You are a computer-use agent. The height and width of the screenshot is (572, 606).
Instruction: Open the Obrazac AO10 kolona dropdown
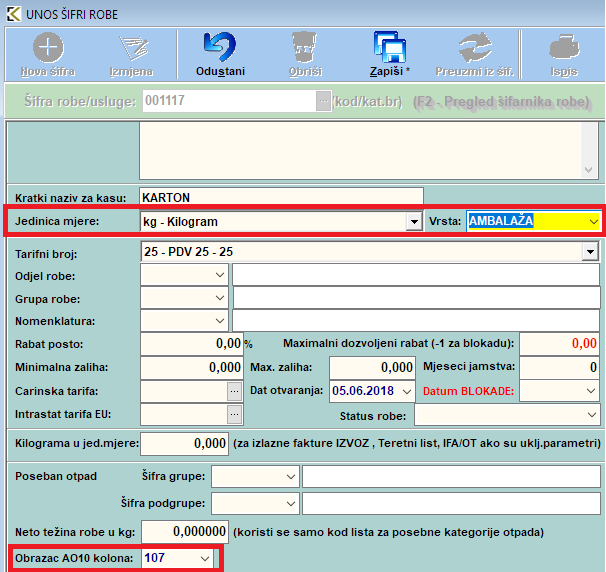pyautogui.click(x=205, y=558)
